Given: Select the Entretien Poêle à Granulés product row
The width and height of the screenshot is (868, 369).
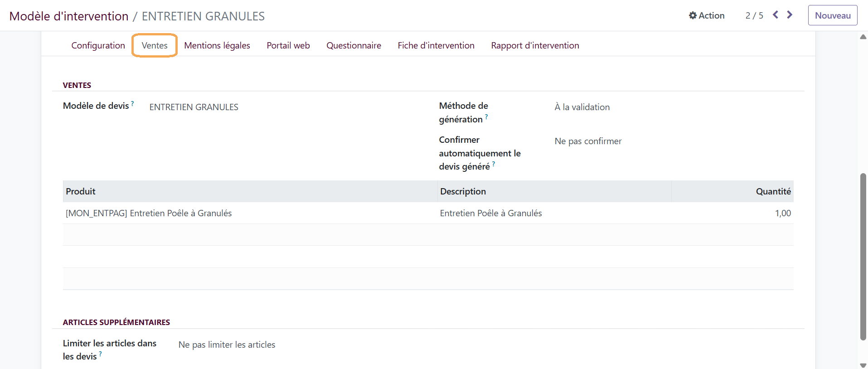Looking at the screenshot, I should pyautogui.click(x=428, y=213).
